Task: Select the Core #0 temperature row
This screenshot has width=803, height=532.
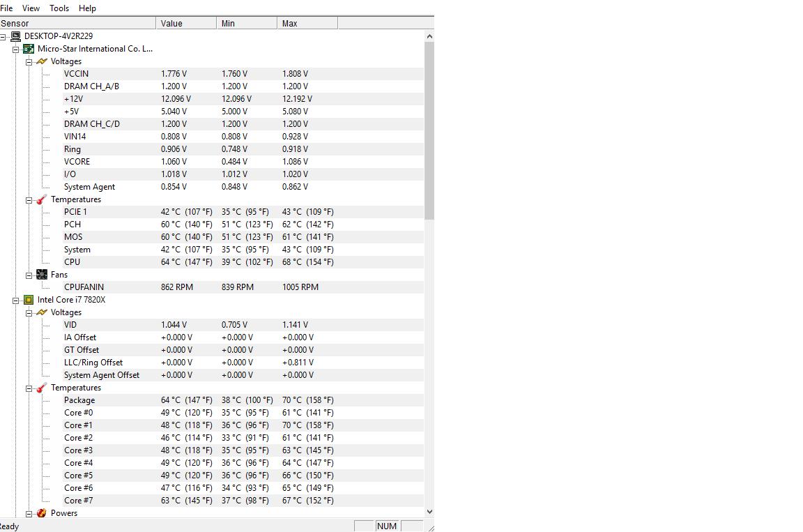Action: pos(243,413)
